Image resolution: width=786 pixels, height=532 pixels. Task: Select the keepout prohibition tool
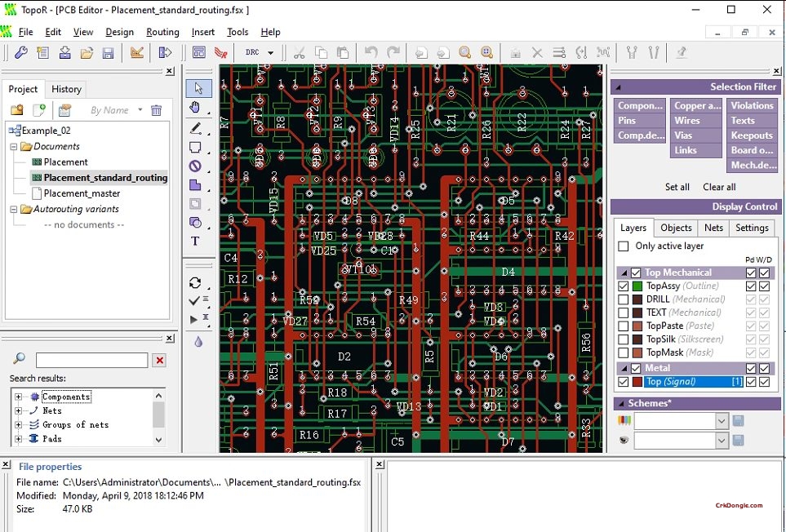[196, 166]
